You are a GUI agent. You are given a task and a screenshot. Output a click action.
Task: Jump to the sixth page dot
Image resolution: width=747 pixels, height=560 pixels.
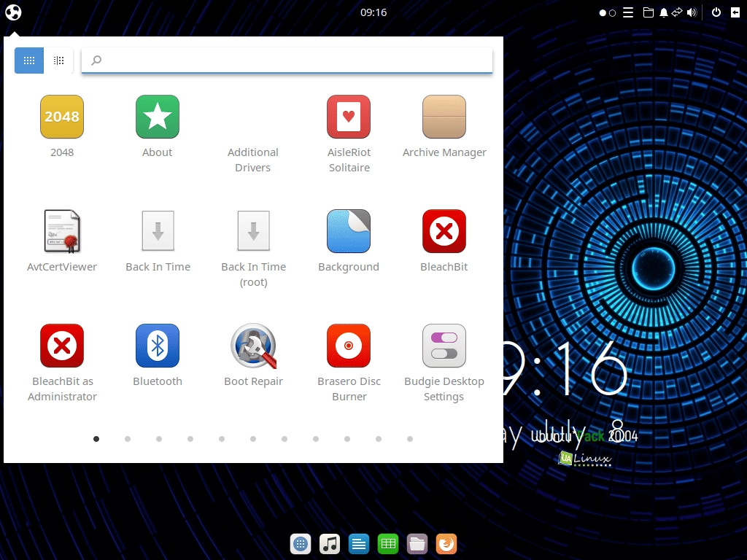click(x=253, y=439)
